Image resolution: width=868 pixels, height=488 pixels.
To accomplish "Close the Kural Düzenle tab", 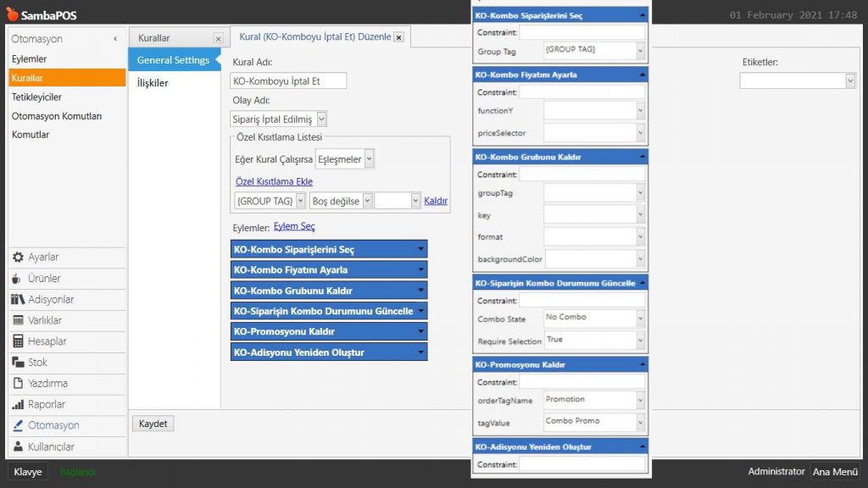I will (398, 37).
